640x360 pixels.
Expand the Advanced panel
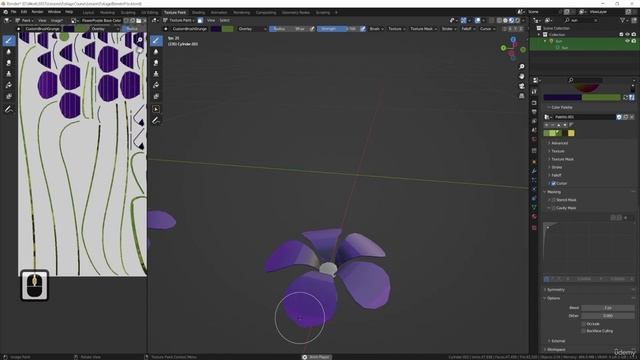(x=559, y=143)
